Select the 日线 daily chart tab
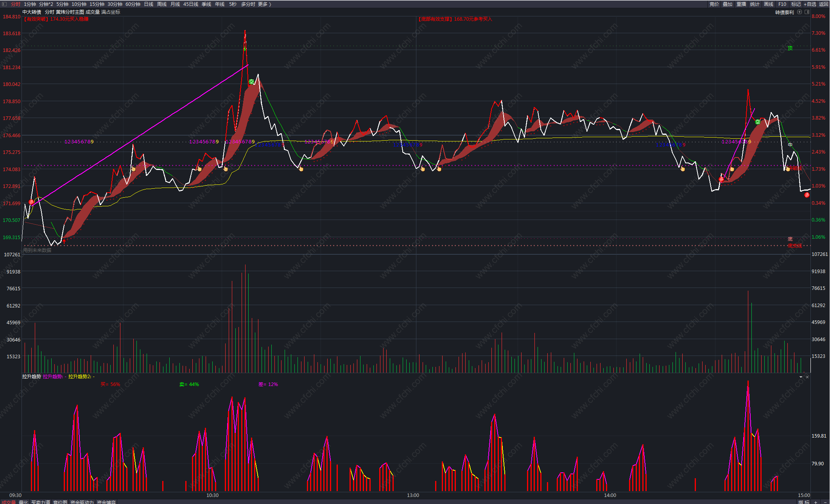 149,4
